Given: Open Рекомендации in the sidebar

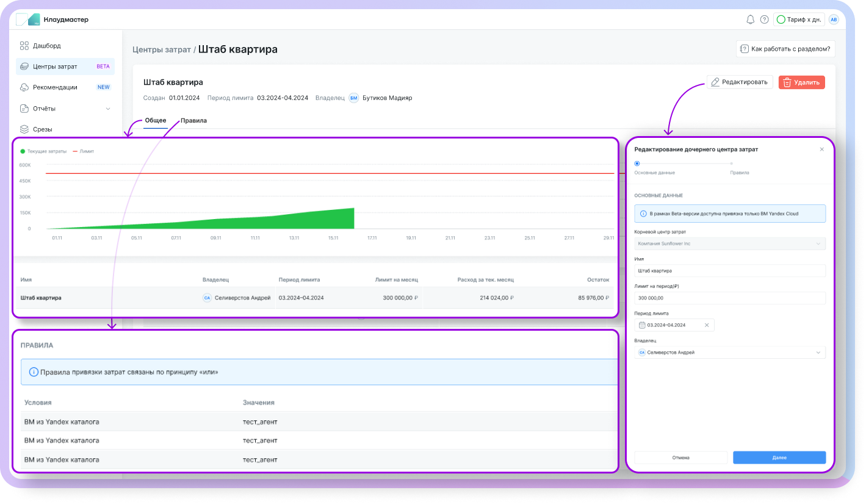Looking at the screenshot, I should pyautogui.click(x=55, y=87).
